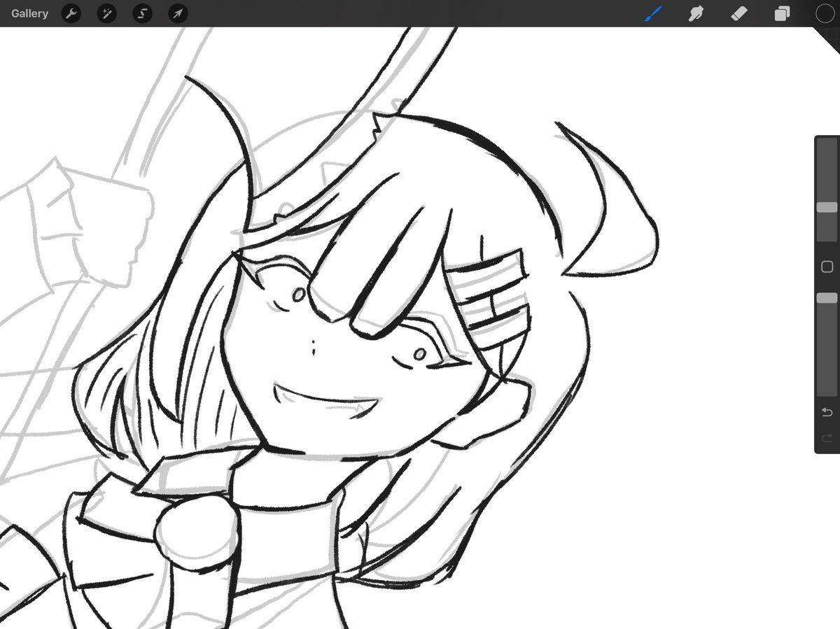840x629 pixels.
Task: Tap the square Modify button on sidebar
Action: 827,267
